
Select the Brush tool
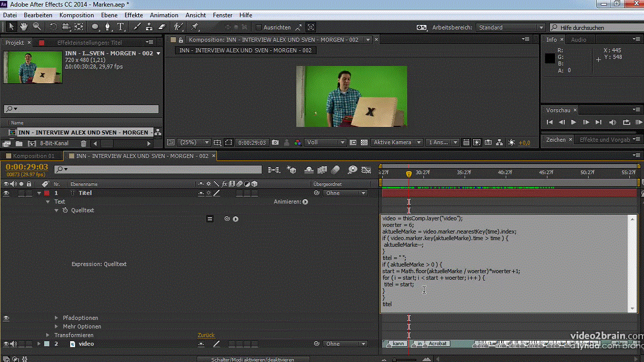point(137,27)
